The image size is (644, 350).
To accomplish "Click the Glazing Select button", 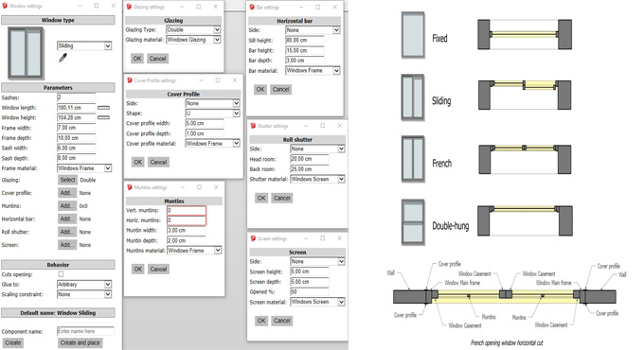I will (x=67, y=180).
